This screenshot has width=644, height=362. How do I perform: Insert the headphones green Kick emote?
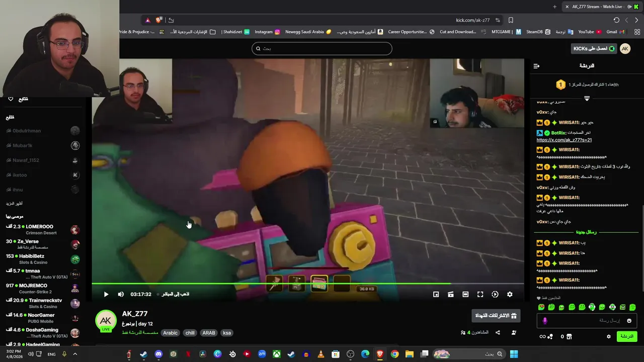(x=592, y=307)
